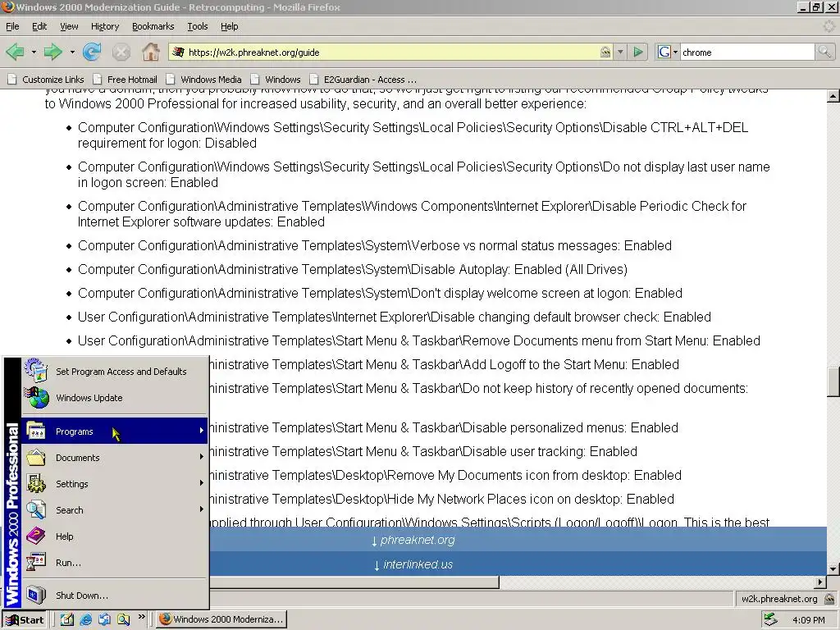Screen dimensions: 840x630
Task: Click the vertical scrollbar up arrow
Action: 833,97
